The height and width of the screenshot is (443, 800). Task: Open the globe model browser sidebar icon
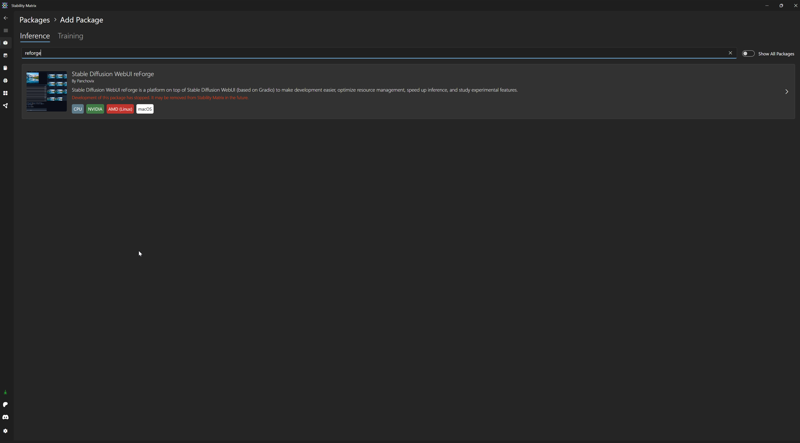(6, 81)
